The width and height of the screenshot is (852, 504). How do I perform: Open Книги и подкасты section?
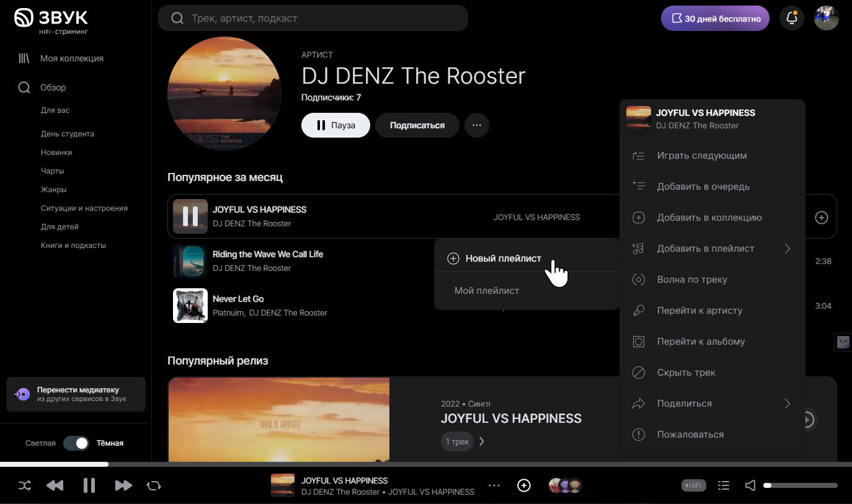[x=74, y=245]
